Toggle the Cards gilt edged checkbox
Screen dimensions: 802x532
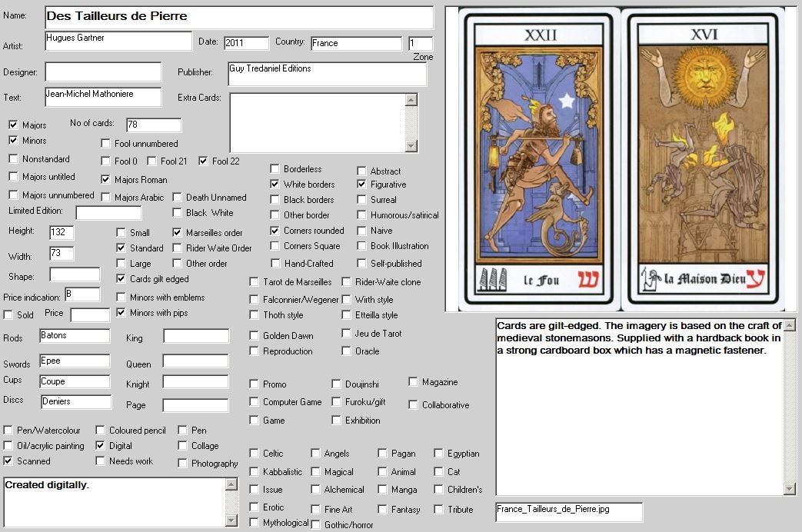tap(121, 279)
